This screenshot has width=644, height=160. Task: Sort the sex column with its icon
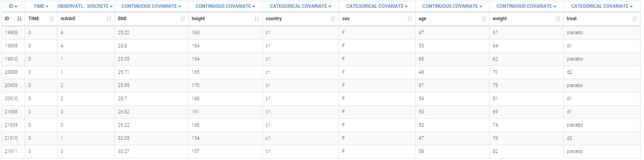(x=410, y=19)
